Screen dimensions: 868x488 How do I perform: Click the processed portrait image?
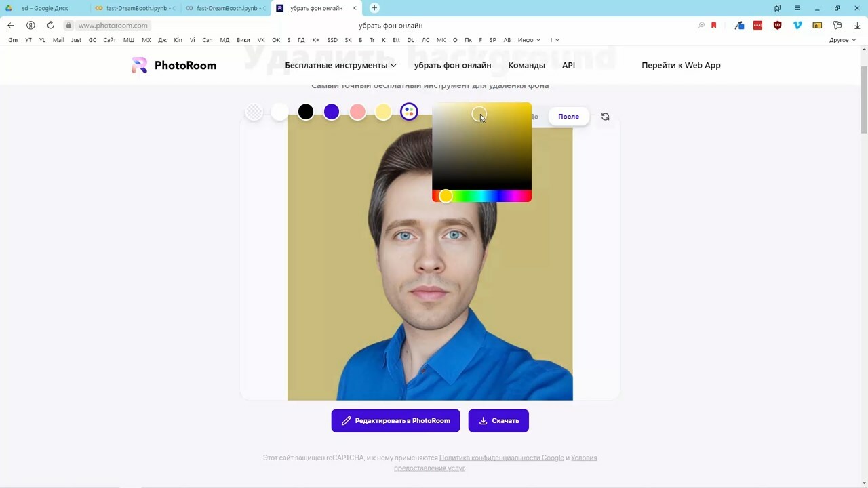point(430,258)
